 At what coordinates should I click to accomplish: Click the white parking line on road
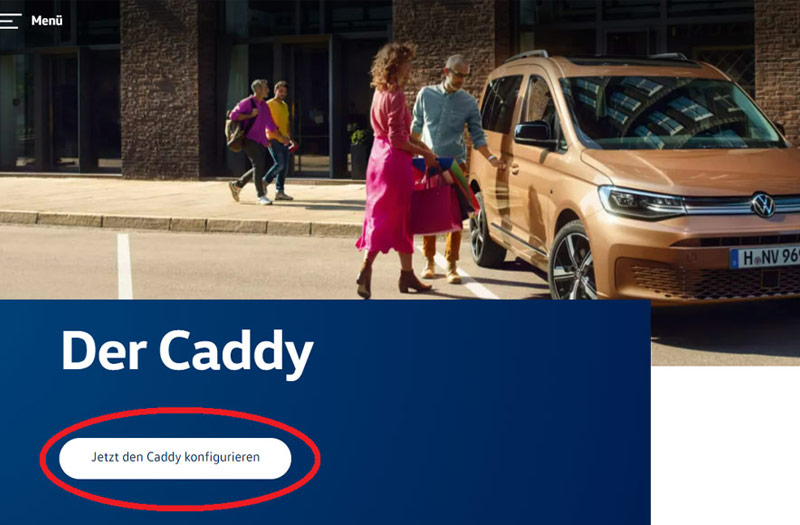coord(124,266)
